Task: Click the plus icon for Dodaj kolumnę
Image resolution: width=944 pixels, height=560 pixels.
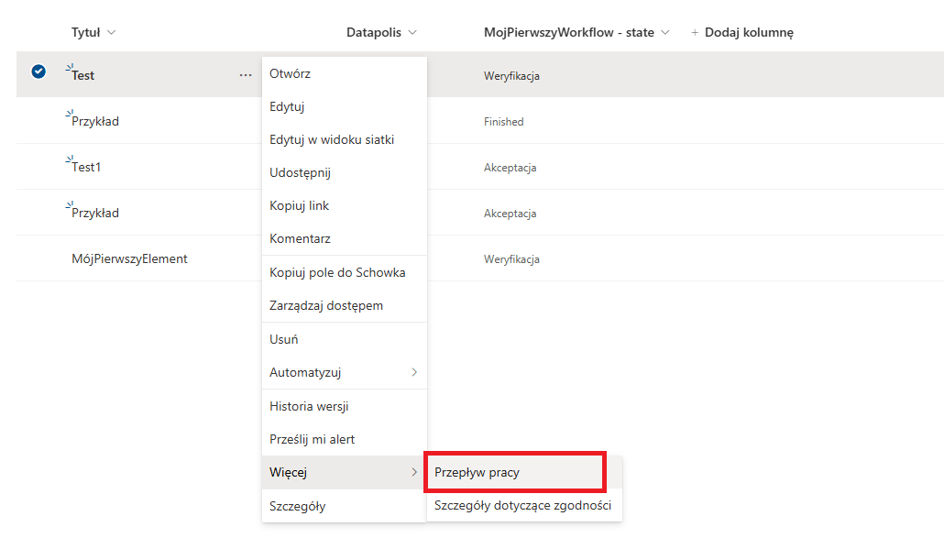Action: (695, 33)
